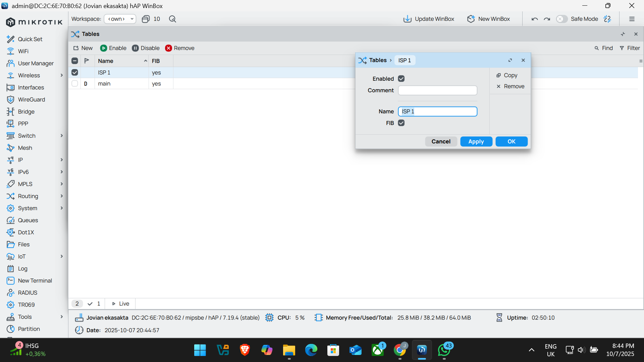Detach the ISP 1 dialog window
This screenshot has height=362, width=644.
[x=510, y=60]
